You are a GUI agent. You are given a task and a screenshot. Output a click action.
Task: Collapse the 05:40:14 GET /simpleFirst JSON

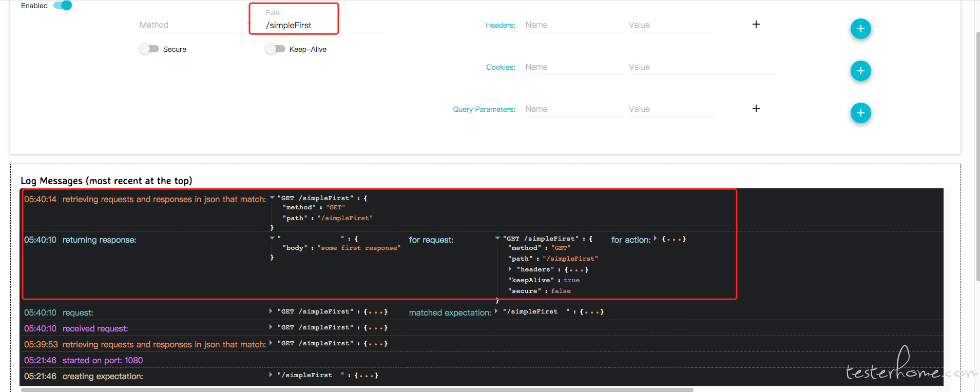pos(272,198)
